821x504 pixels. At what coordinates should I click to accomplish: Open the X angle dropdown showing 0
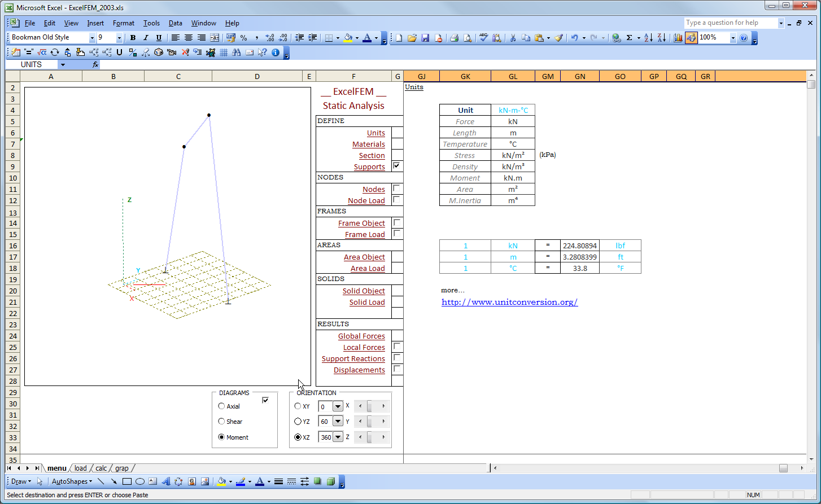338,406
